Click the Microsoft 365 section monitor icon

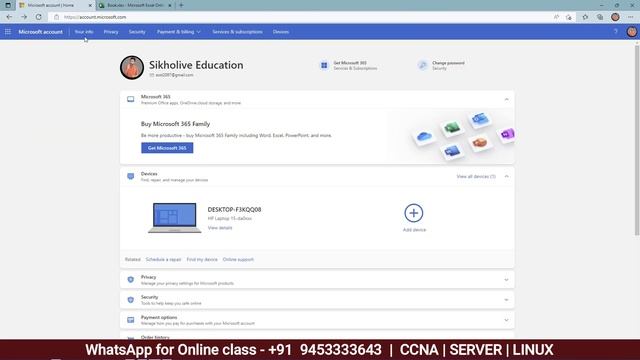(x=131, y=99)
